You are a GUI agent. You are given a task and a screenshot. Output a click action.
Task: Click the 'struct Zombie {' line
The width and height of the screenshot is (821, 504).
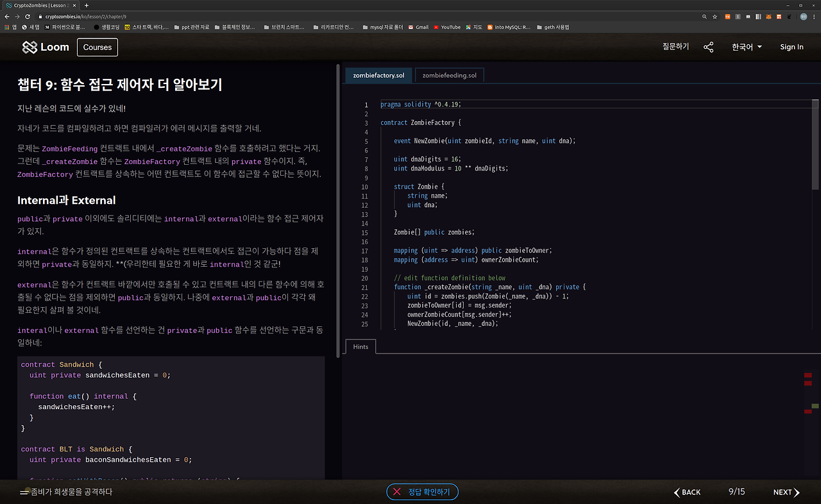419,187
